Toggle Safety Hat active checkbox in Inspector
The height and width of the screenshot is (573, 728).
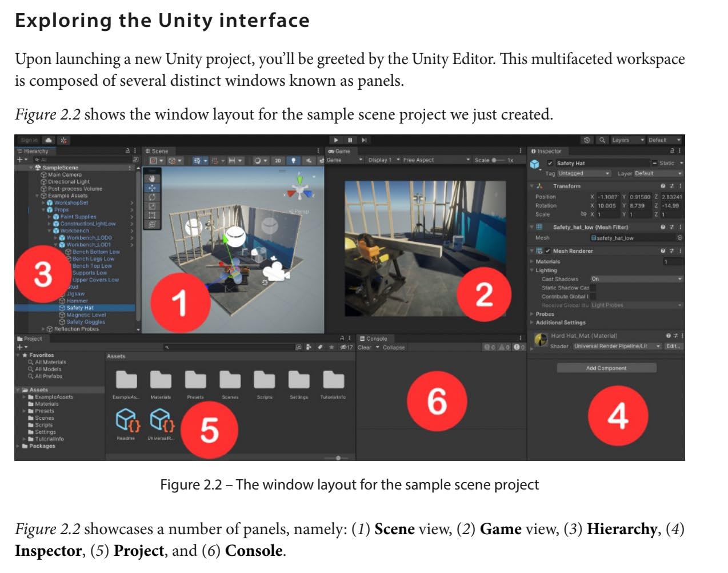[x=550, y=164]
